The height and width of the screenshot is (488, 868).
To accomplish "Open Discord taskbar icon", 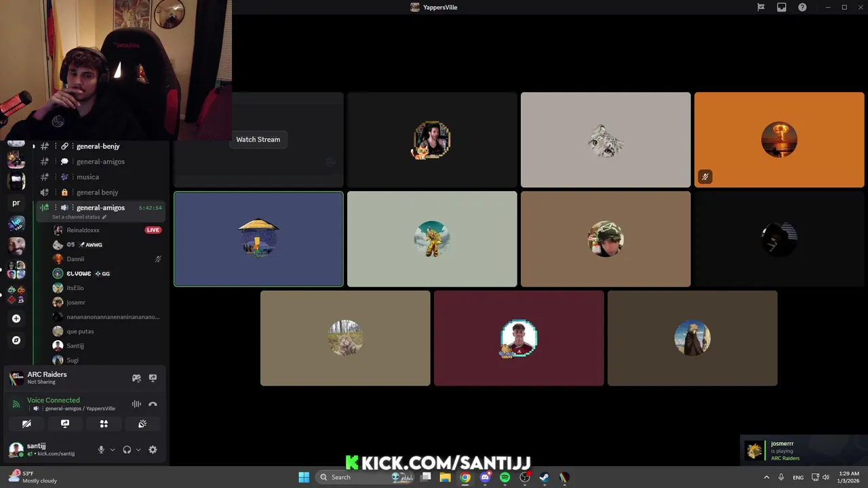I will pos(485,477).
